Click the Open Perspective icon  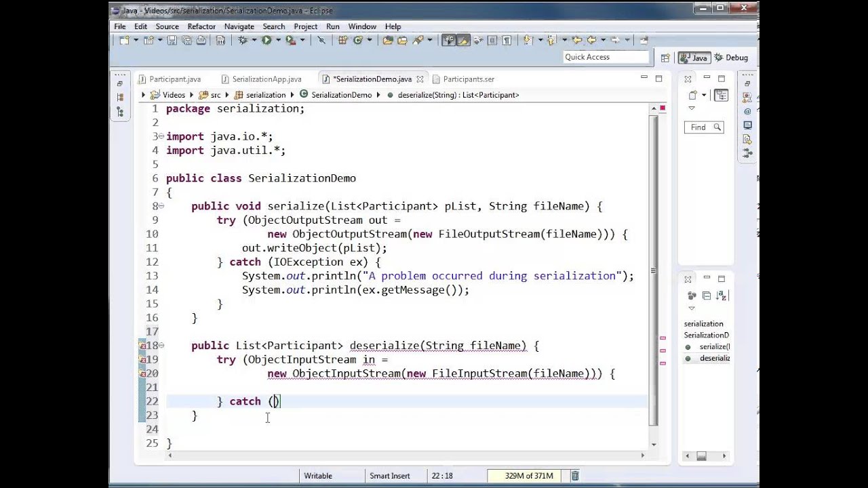(x=665, y=58)
